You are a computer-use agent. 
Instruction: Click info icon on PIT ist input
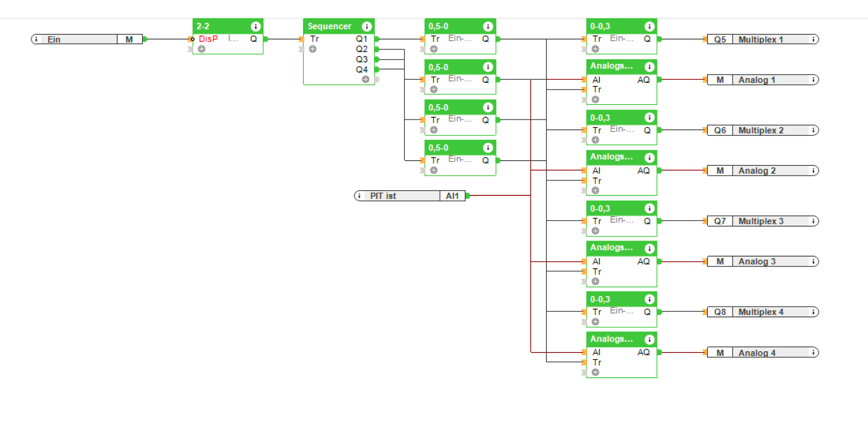pos(359,196)
